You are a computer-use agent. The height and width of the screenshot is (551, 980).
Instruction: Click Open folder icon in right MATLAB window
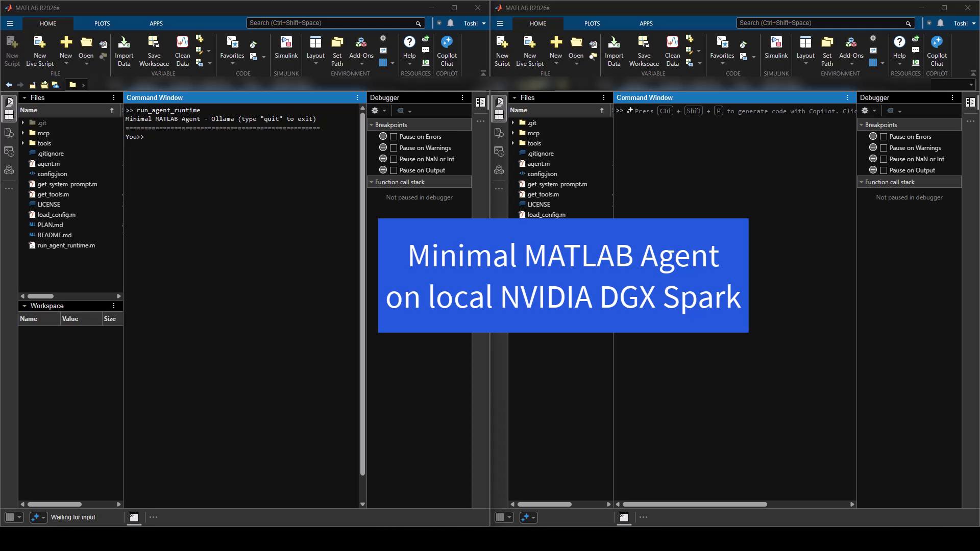(x=576, y=42)
